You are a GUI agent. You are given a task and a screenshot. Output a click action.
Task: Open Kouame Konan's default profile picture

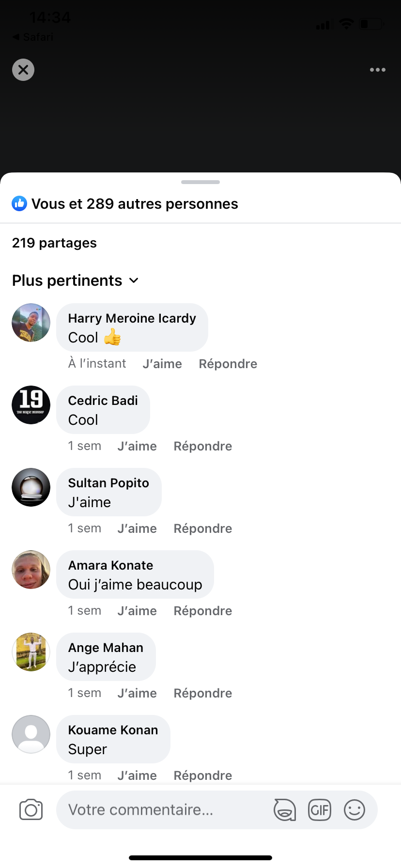(x=31, y=734)
